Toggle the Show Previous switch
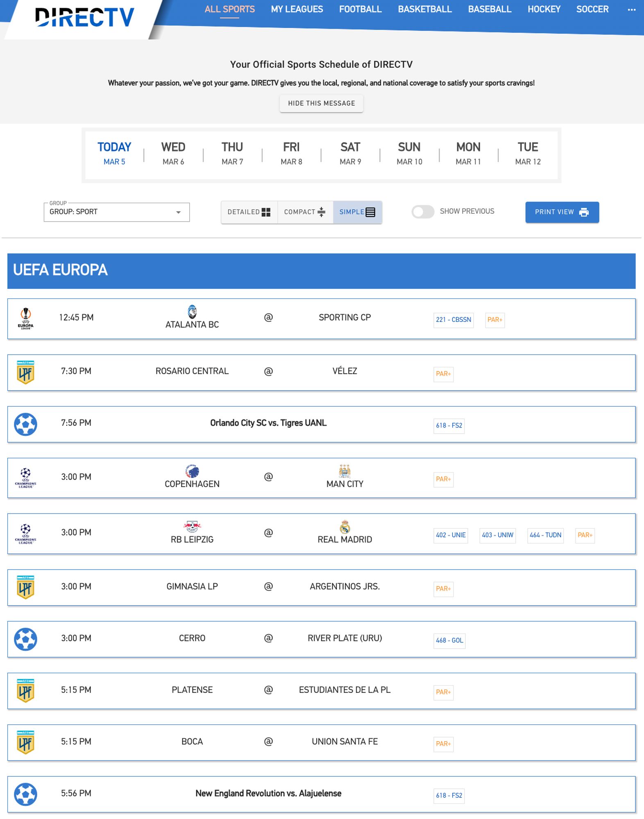The width and height of the screenshot is (644, 819). tap(423, 212)
